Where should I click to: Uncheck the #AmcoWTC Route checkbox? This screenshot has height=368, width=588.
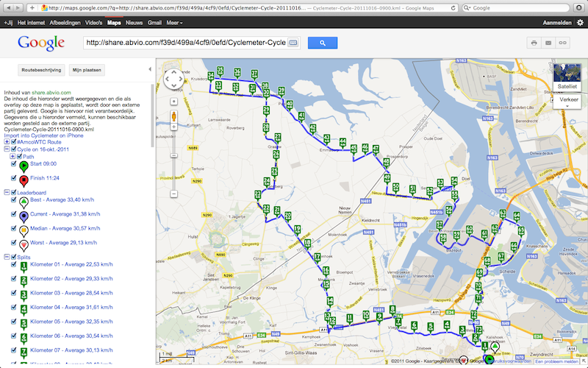coord(14,142)
